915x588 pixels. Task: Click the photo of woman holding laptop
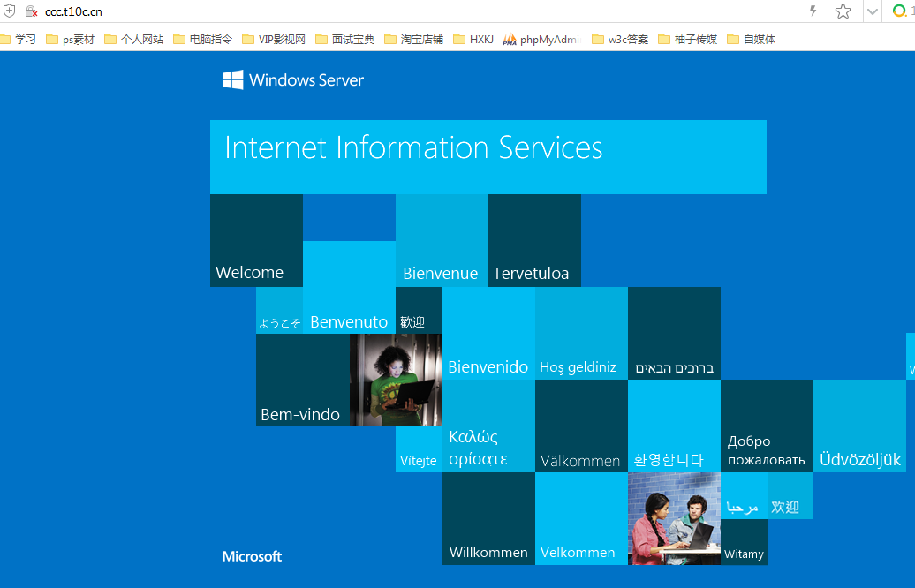pyautogui.click(x=396, y=380)
